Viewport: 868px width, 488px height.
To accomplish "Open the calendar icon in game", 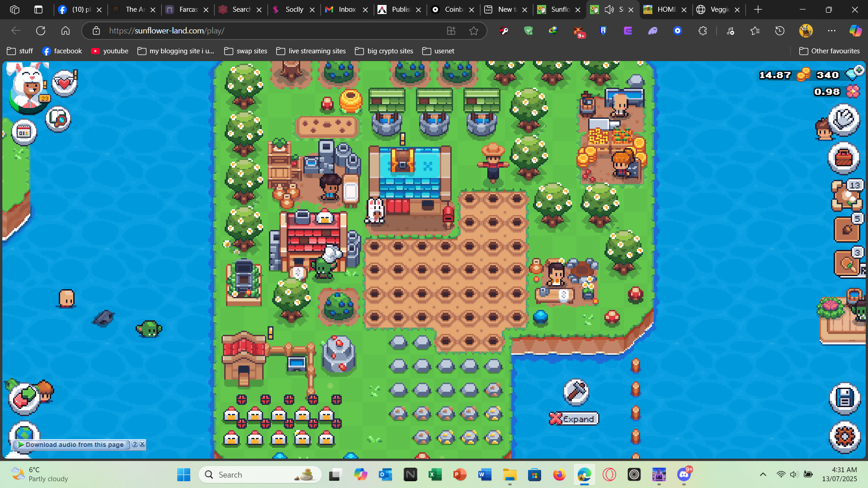I will (24, 132).
